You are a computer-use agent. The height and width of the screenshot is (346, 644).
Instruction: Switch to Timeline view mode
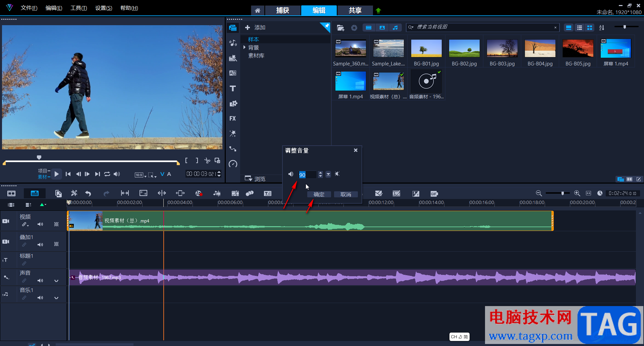35,193
